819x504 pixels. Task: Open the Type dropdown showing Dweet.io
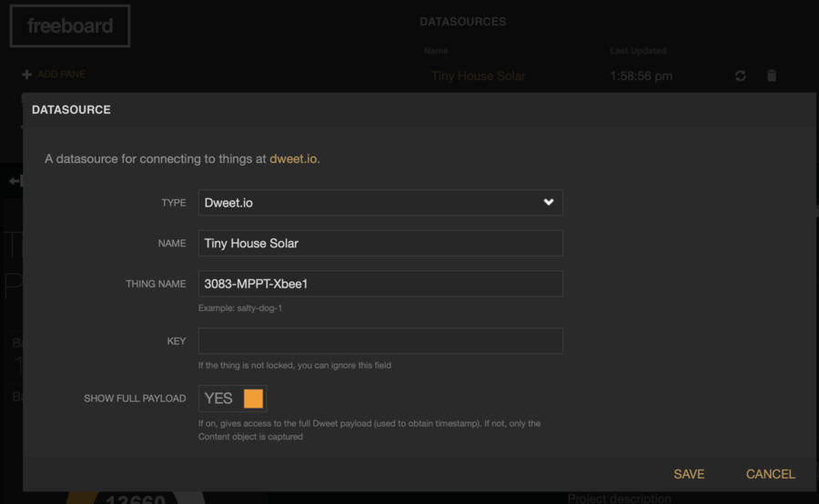click(x=379, y=203)
